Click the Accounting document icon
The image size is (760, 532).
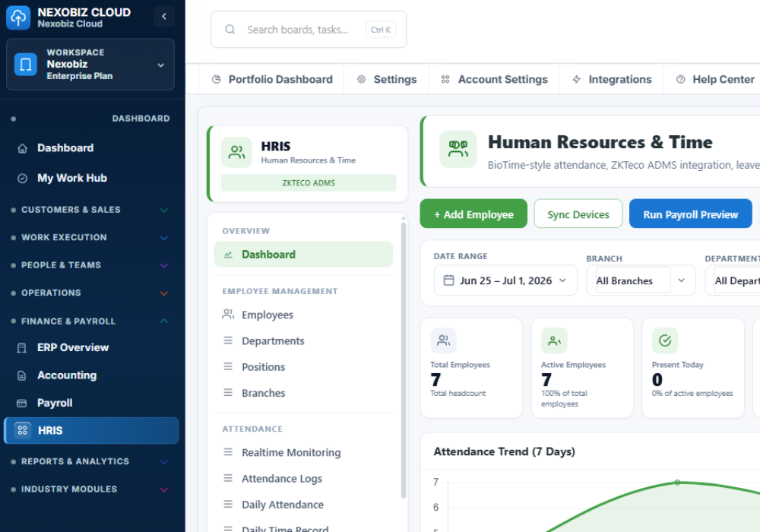click(22, 375)
